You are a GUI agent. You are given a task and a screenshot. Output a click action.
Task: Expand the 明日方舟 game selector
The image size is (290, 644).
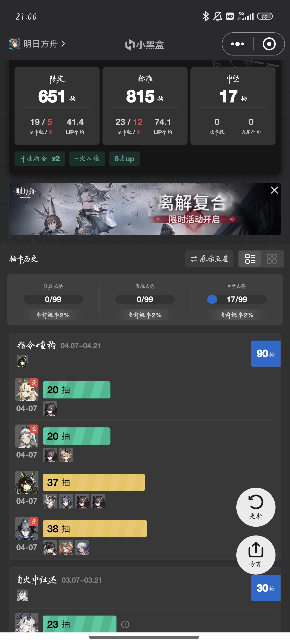coord(37,44)
